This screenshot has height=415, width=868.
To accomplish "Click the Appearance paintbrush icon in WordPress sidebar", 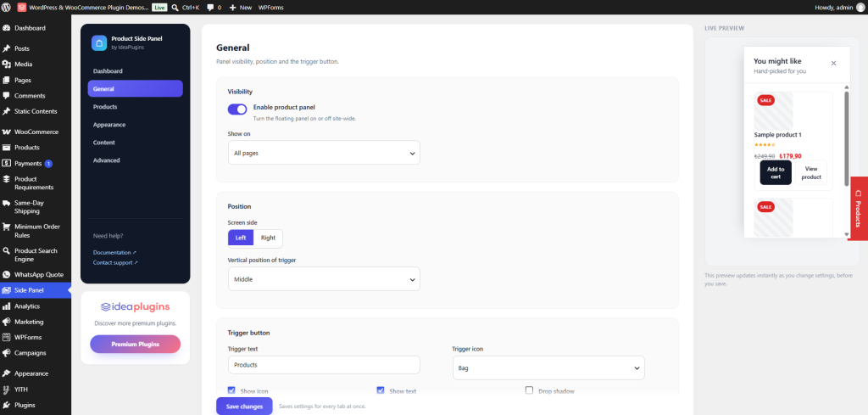I will pos(7,373).
